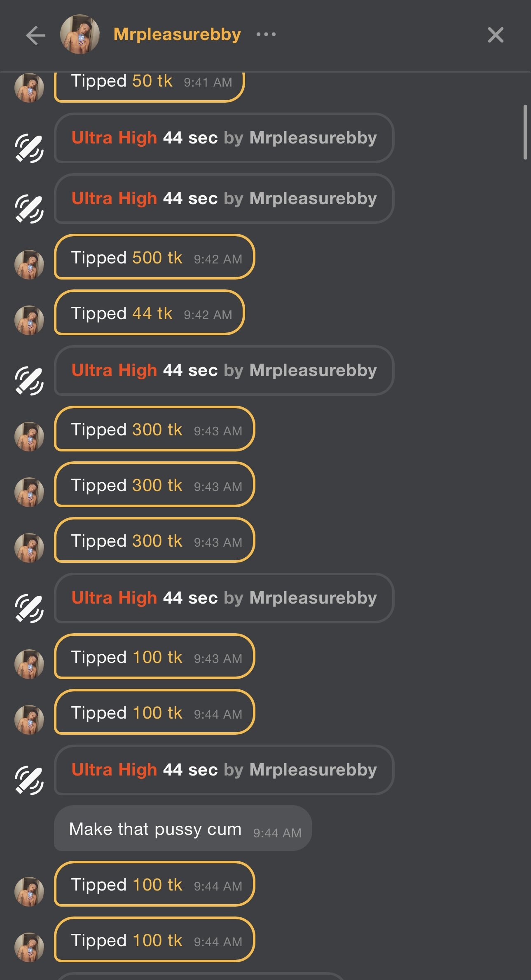Tap the back arrow in header
The image size is (531, 980).
[35, 35]
